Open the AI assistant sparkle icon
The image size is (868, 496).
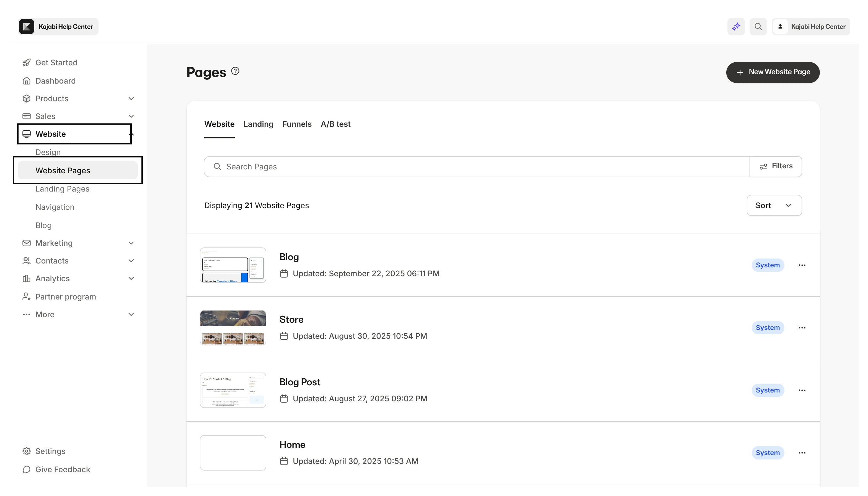[x=736, y=26]
